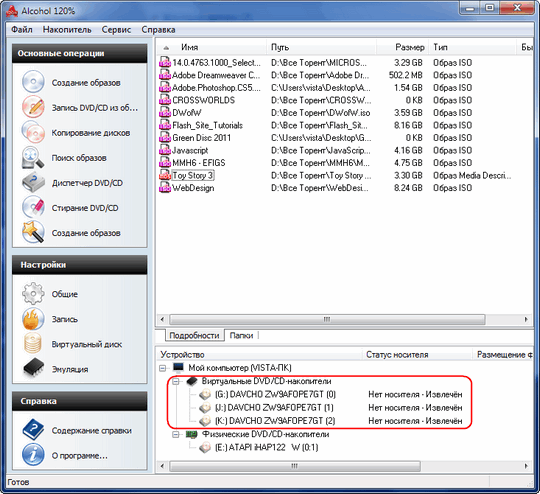Open emulation settings chip icon

coord(33,368)
